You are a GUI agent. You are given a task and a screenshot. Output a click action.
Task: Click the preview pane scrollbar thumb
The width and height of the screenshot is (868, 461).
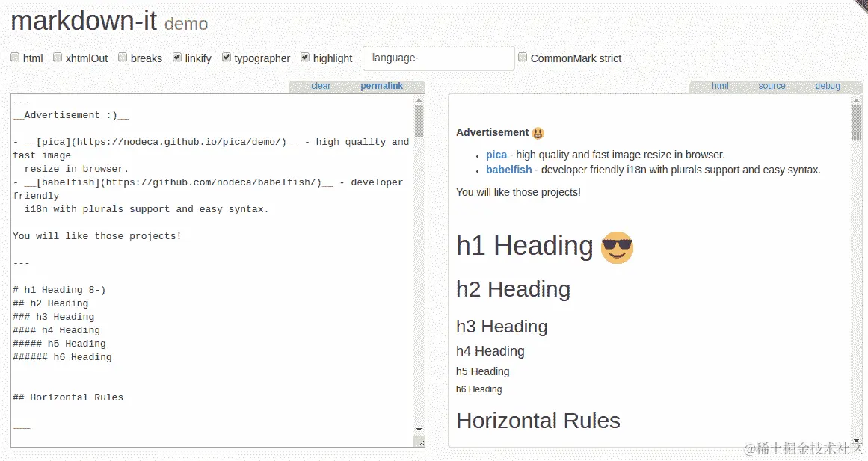pyautogui.click(x=856, y=123)
